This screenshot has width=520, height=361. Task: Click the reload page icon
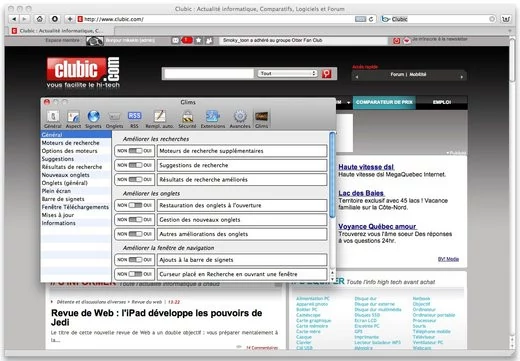tap(371, 19)
